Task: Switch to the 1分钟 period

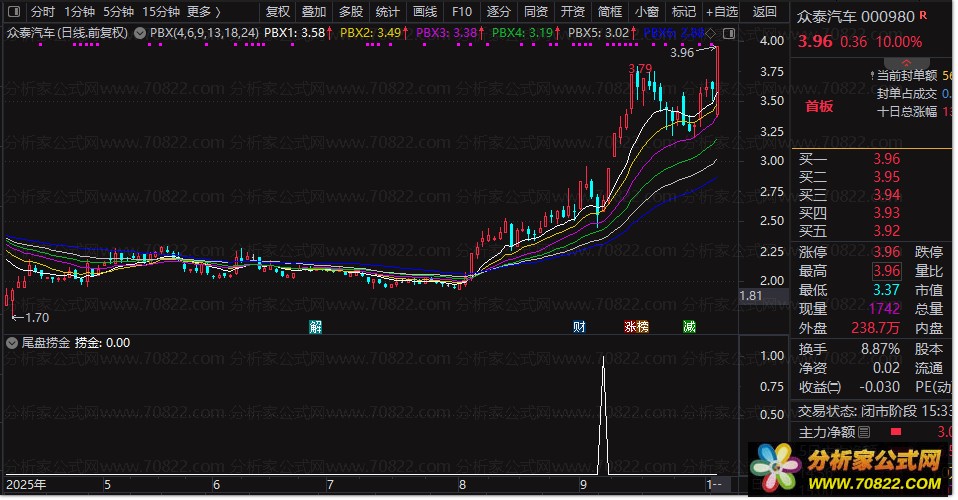Action: pyautogui.click(x=79, y=12)
